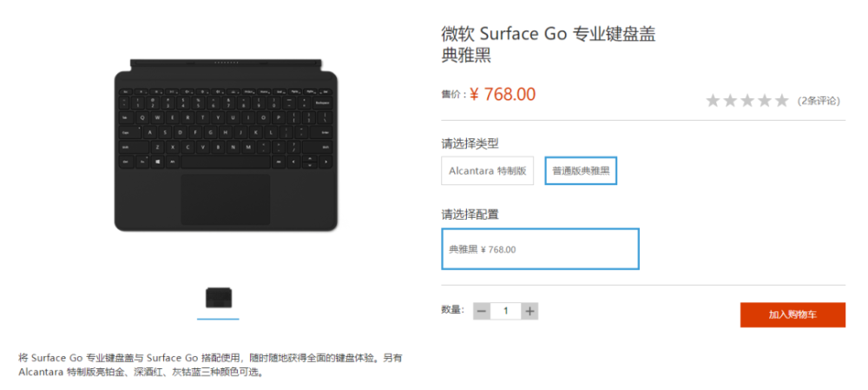Select the keyboard cover thumbnail image

click(x=218, y=299)
